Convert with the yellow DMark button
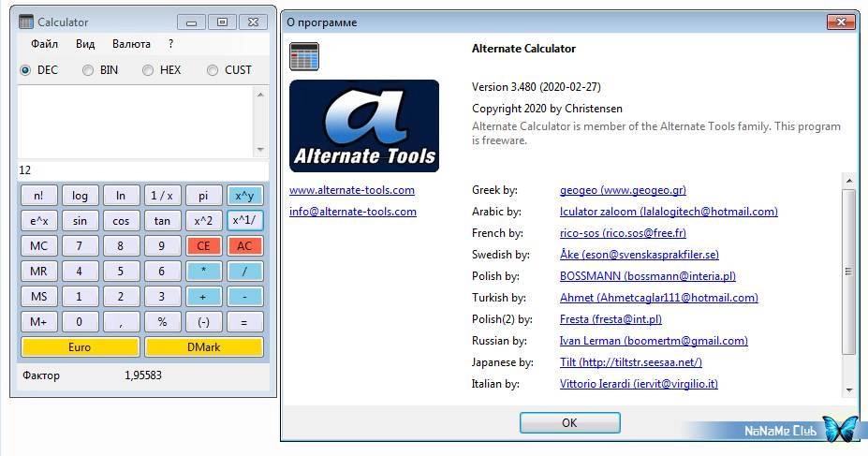This screenshot has width=868, height=456. (204, 347)
